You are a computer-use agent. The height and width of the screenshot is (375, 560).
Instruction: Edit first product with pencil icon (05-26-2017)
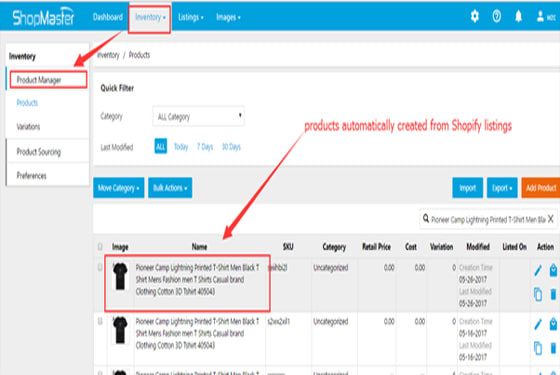click(x=538, y=271)
